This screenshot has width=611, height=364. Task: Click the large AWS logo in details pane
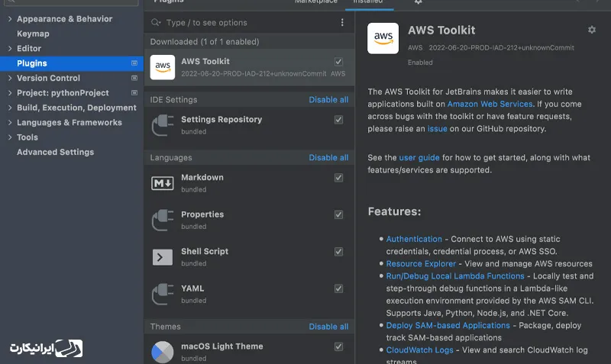(x=383, y=38)
